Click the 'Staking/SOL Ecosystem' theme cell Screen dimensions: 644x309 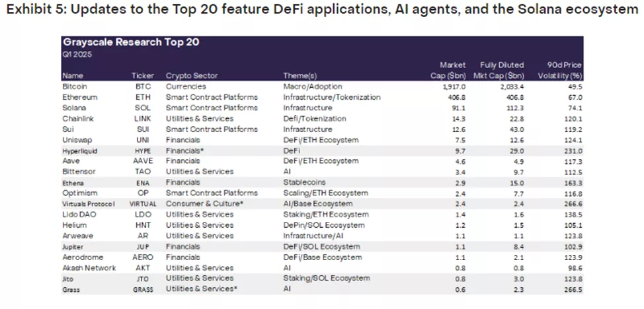click(327, 278)
